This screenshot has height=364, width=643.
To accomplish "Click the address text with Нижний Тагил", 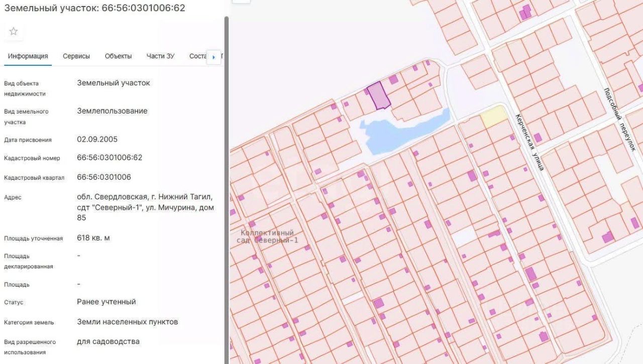I will (x=145, y=207).
